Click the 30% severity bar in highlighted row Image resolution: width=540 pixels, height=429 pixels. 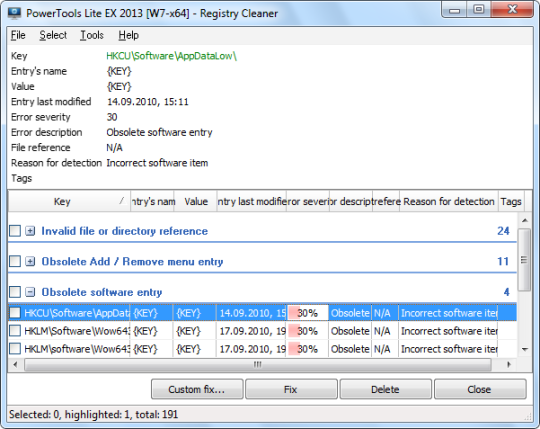coord(308,313)
